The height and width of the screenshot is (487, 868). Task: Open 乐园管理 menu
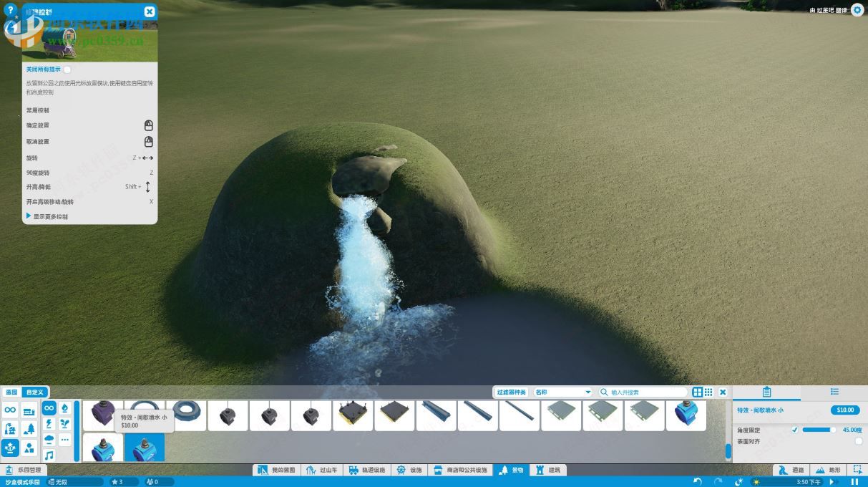click(x=24, y=471)
